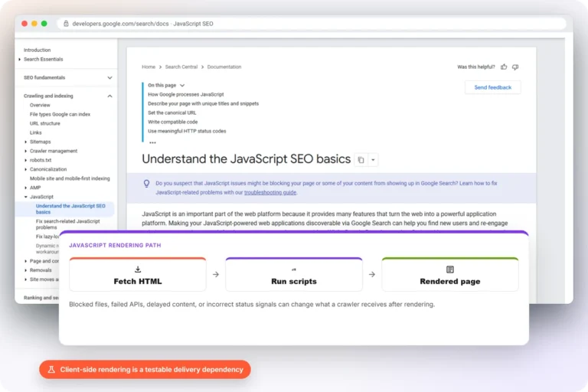Image resolution: width=588 pixels, height=392 pixels.
Task: Click the thumbs up helpful icon
Action: pos(504,67)
